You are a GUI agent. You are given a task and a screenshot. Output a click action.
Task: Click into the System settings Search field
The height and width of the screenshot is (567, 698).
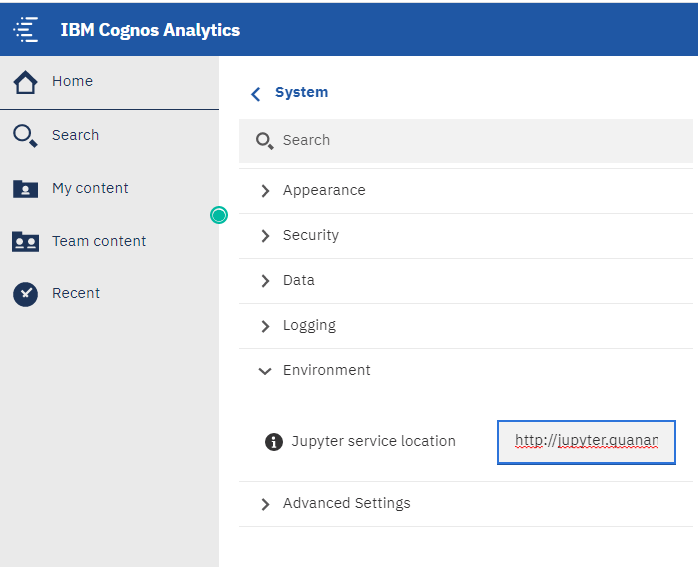pos(466,141)
